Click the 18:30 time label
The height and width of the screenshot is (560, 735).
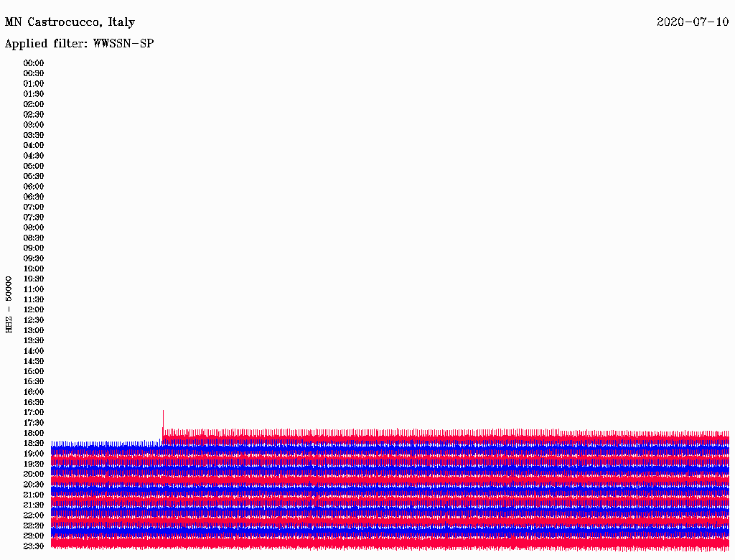[x=34, y=444]
